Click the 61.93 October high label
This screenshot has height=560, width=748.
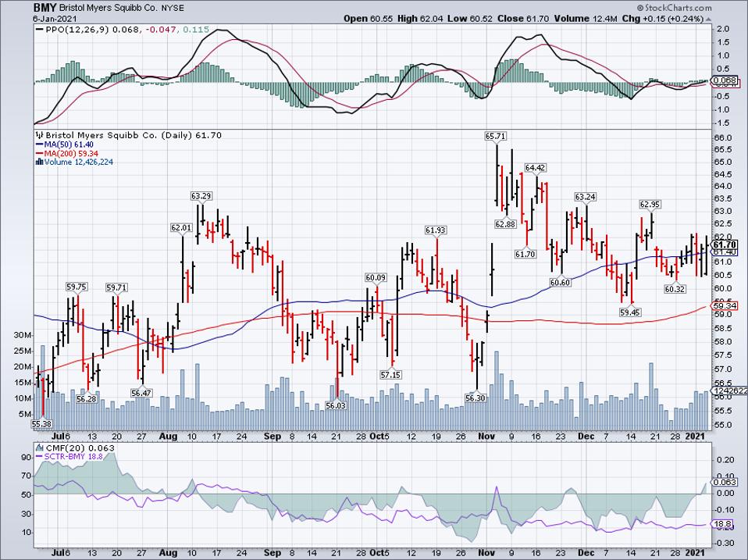(x=436, y=230)
